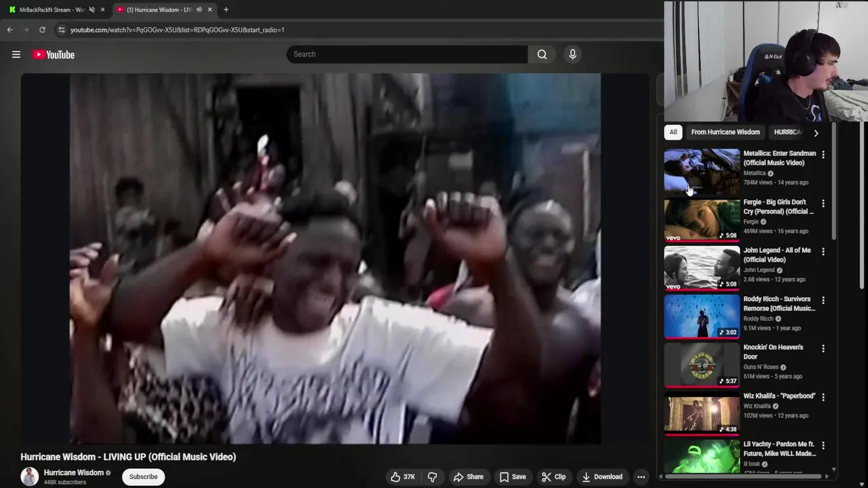This screenshot has width=868, height=488.
Task: Open menu for Lil Yachty Pardon Me
Action: (823, 445)
